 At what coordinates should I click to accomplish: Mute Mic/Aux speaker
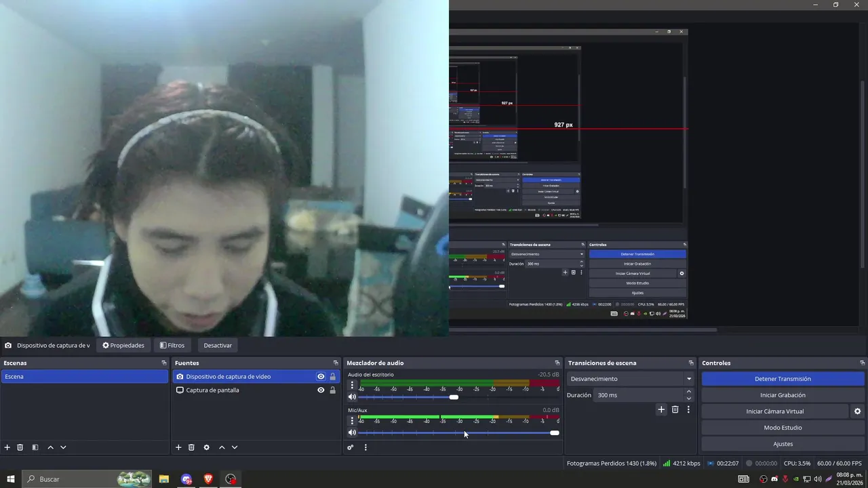click(x=352, y=432)
